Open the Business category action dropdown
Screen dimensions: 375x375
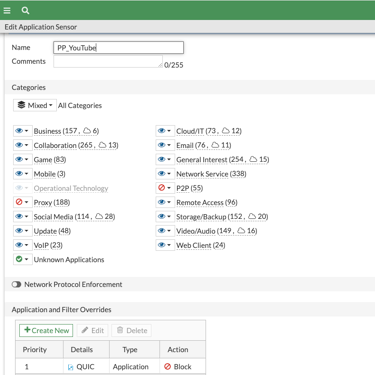(22, 131)
